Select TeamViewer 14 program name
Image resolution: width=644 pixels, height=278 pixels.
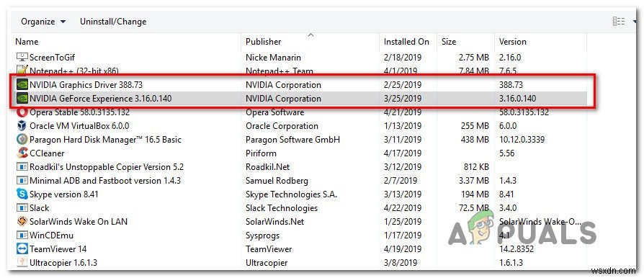[58, 249]
